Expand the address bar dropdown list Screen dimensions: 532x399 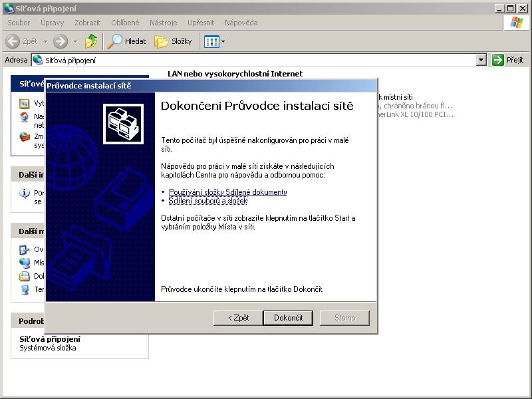pos(481,60)
